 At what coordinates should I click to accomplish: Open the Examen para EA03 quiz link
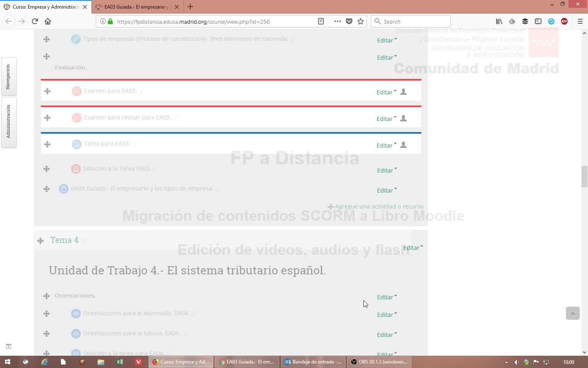click(x=110, y=91)
